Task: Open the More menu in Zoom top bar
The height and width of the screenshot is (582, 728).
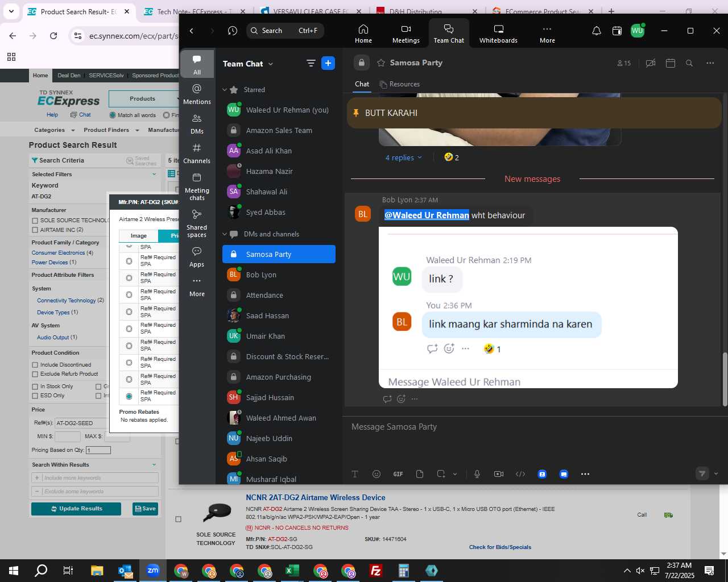Action: (x=547, y=34)
